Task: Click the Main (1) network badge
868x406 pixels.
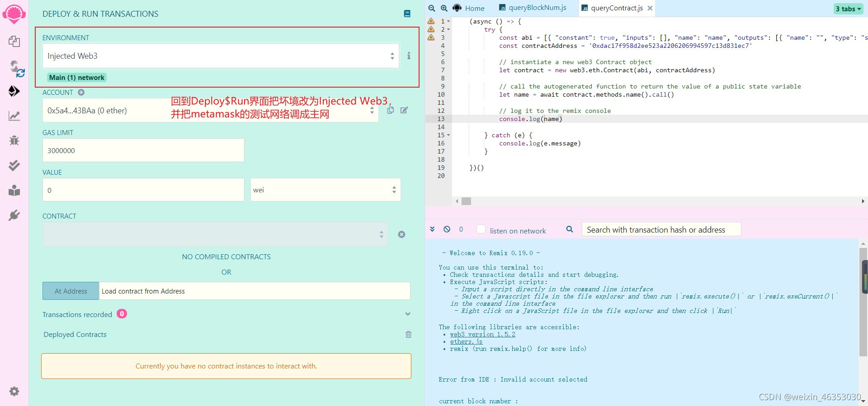Action: pyautogui.click(x=77, y=77)
